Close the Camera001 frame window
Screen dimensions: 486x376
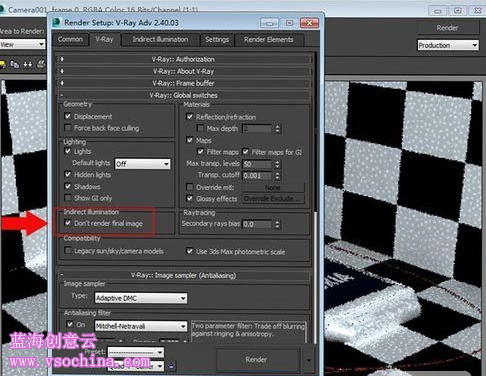(477, 11)
